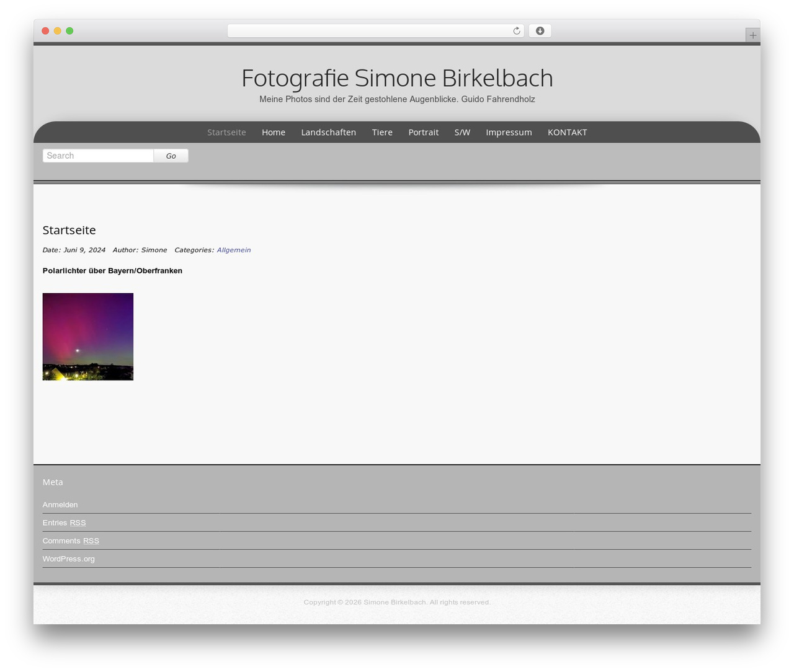Viewport: 794px width, 672px height.
Task: Click the Date: Juni 9, 2024 text
Action: click(x=74, y=250)
